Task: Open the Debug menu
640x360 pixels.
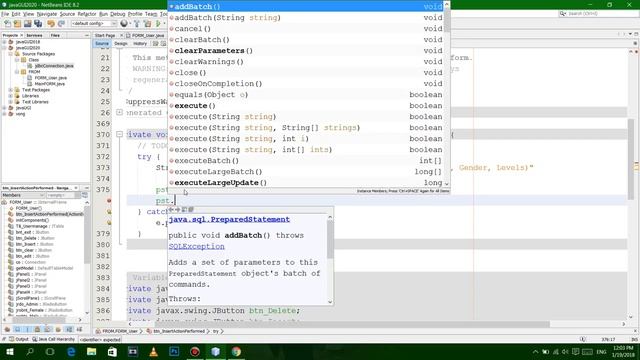Action: [118, 14]
